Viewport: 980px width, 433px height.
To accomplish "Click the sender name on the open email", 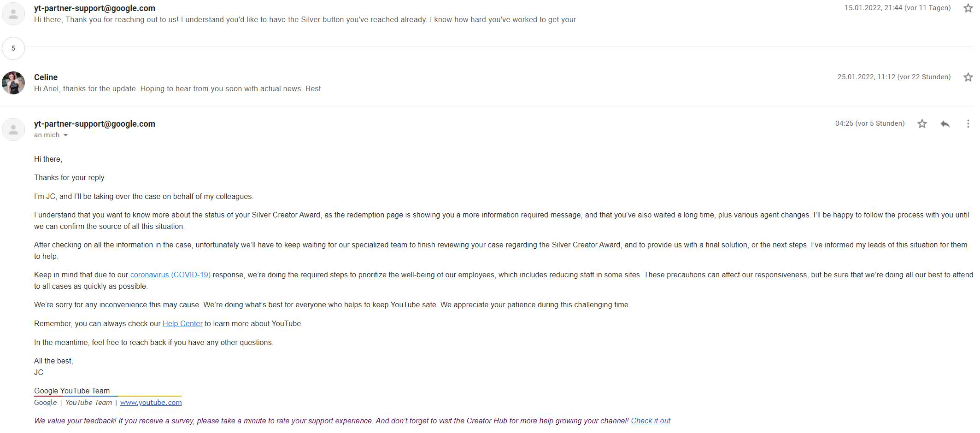I will 94,123.
